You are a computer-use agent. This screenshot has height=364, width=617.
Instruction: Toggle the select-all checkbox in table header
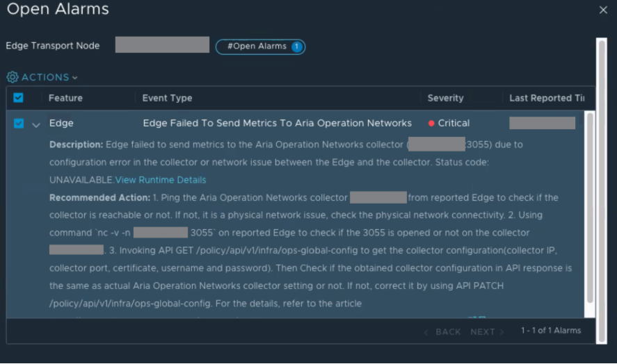(18, 97)
